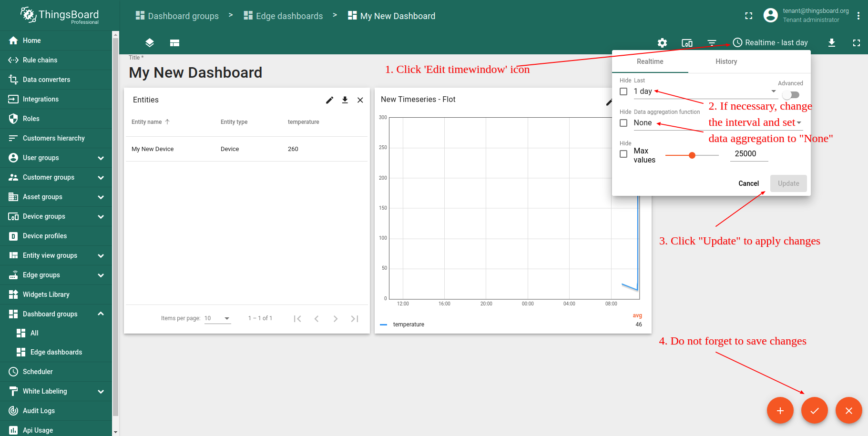Open Items per page dropdown
Image resolution: width=868 pixels, height=436 pixels.
tap(217, 318)
